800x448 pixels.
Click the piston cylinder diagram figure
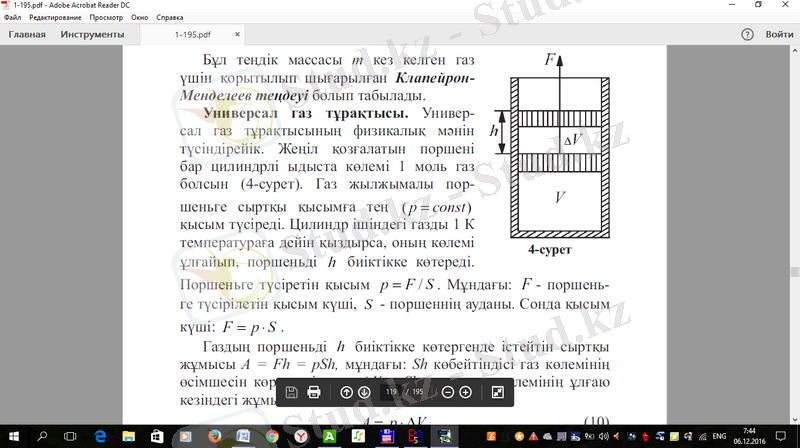[x=551, y=147]
